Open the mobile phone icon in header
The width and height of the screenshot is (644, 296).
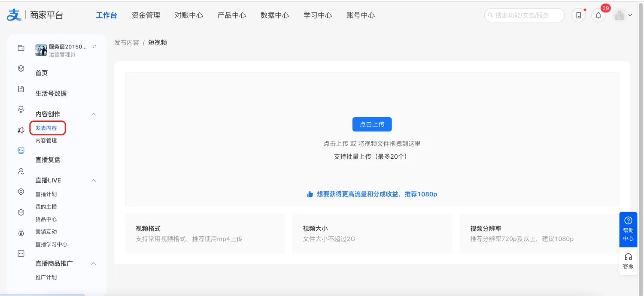click(578, 15)
